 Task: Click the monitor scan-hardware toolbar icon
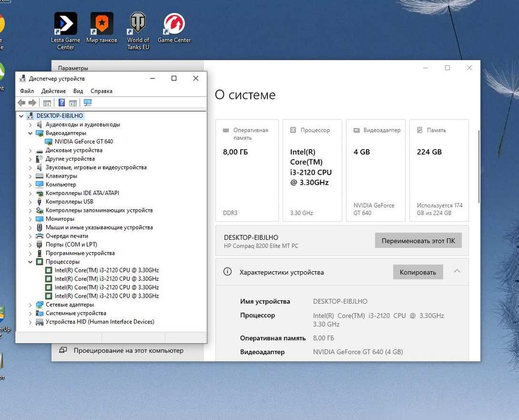pyautogui.click(x=88, y=103)
